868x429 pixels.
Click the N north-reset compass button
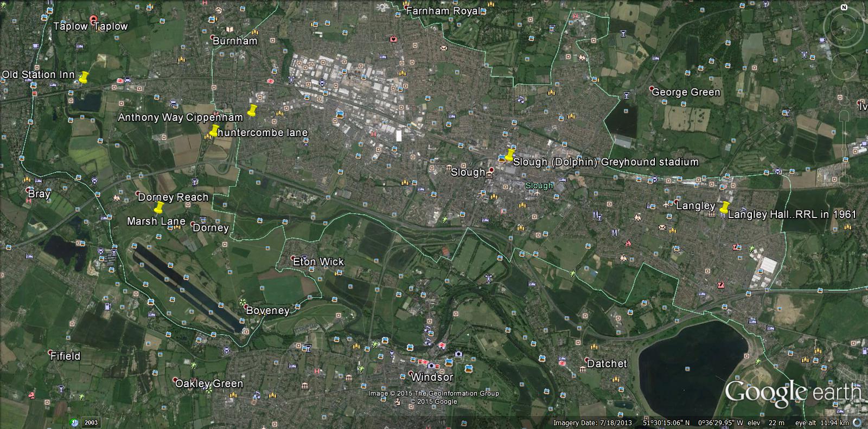click(x=844, y=8)
